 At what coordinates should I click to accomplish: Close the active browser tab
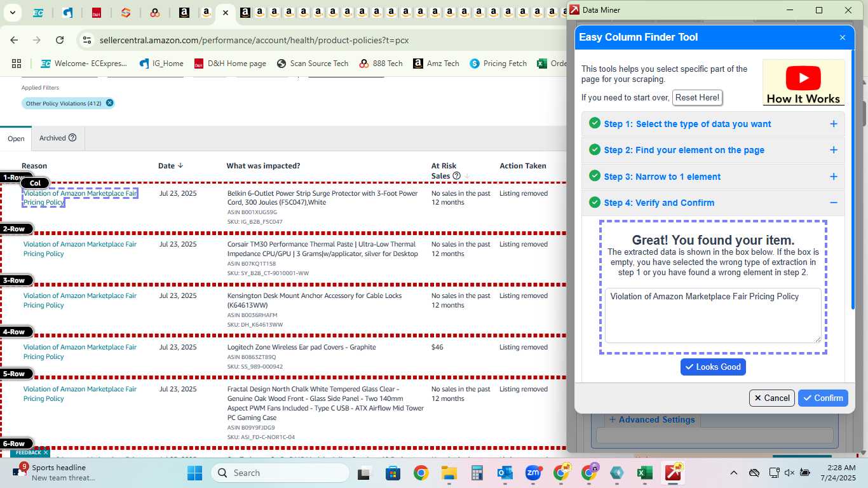click(x=225, y=12)
